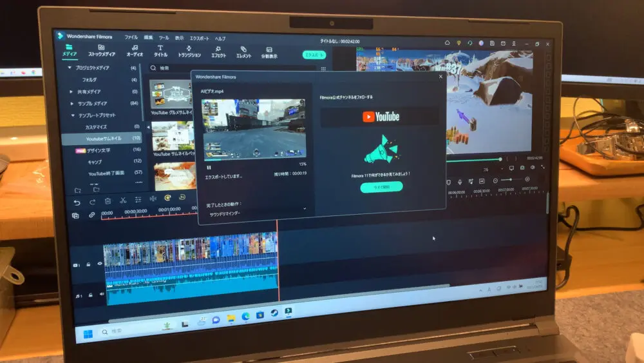Click the scissors Split icon
644x363 pixels.
point(123,201)
